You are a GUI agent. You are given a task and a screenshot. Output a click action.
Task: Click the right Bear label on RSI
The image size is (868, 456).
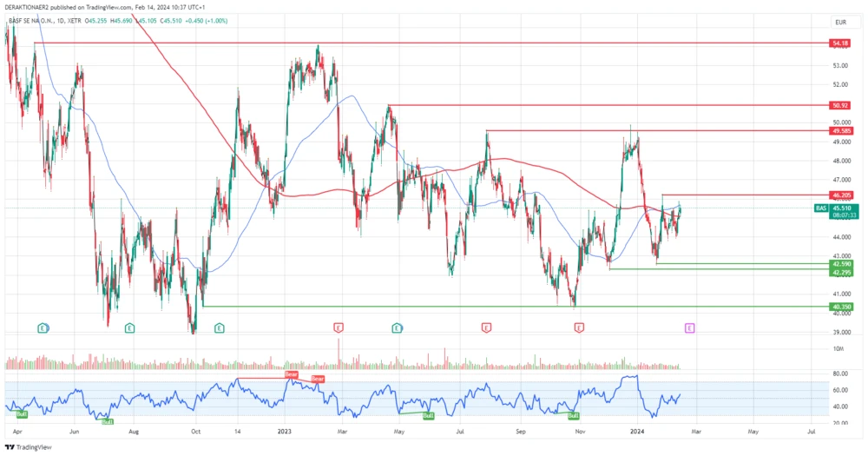(x=318, y=380)
